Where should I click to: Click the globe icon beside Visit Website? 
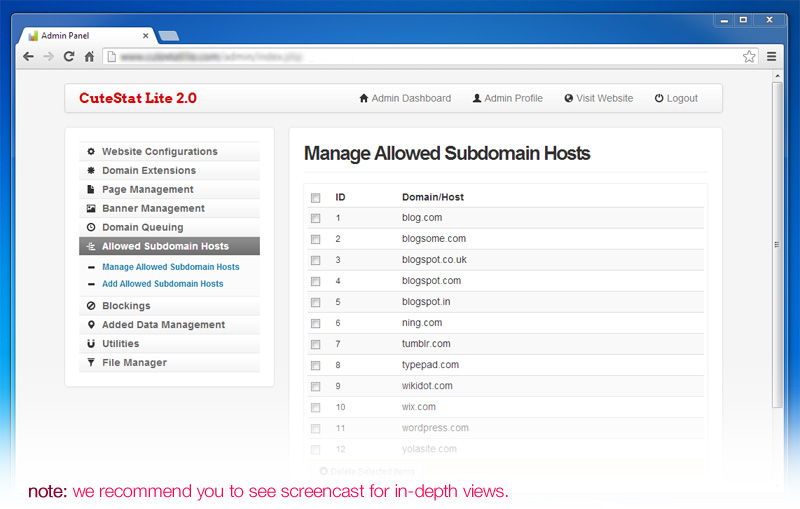[x=568, y=98]
